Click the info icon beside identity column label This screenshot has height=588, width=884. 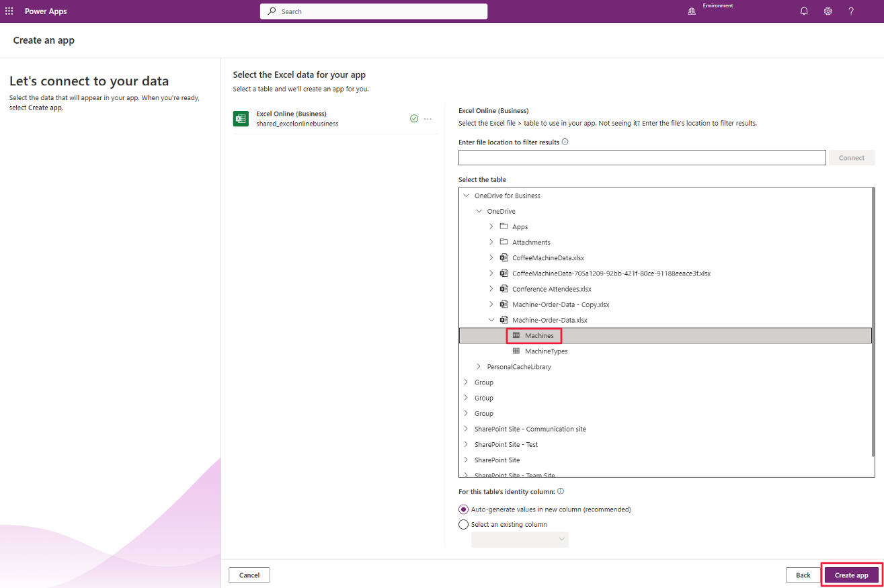(x=561, y=491)
